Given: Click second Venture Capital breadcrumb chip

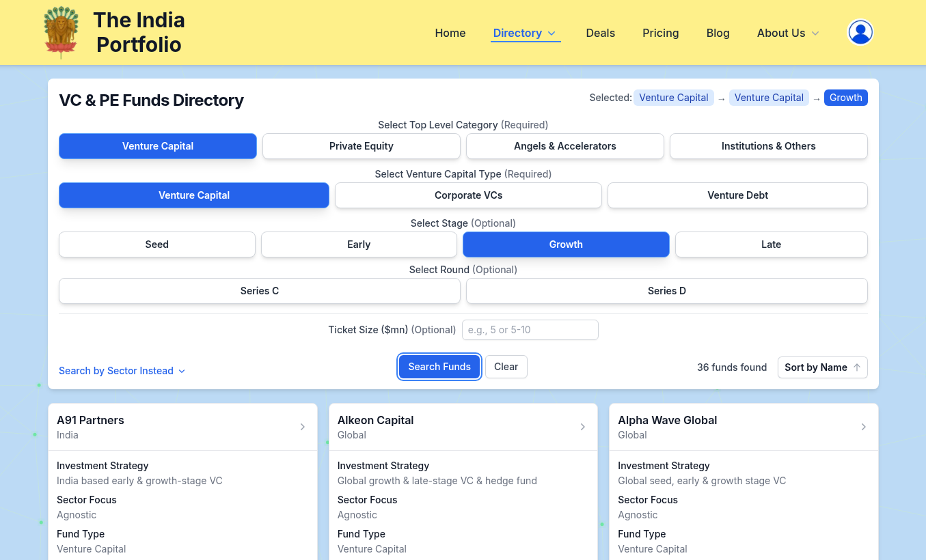Looking at the screenshot, I should click(769, 98).
